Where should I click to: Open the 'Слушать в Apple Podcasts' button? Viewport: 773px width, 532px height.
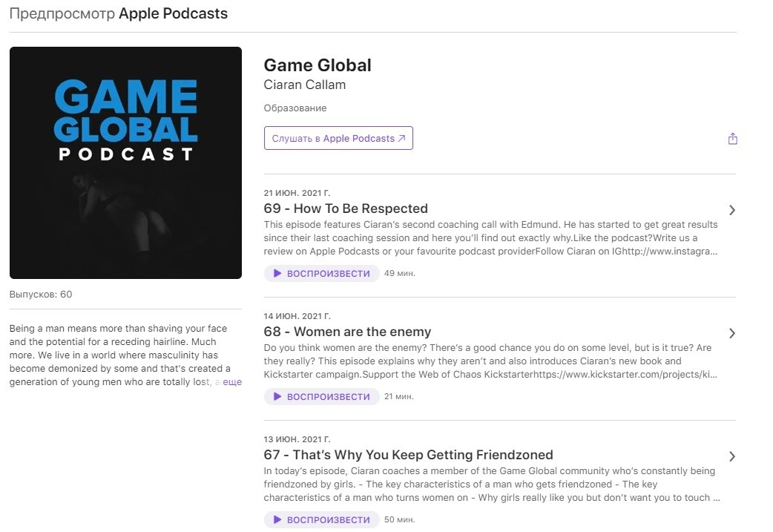338,138
